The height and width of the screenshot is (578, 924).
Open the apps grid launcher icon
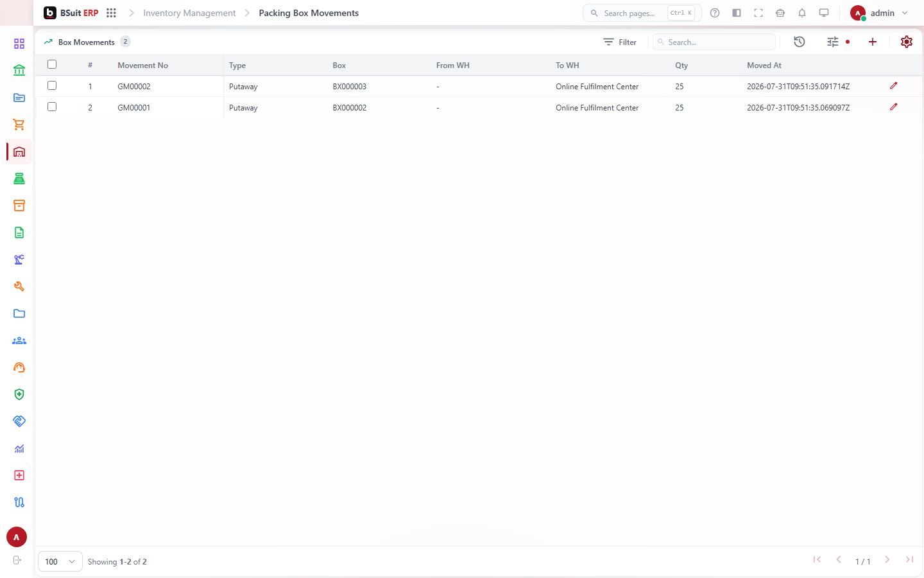coord(111,13)
